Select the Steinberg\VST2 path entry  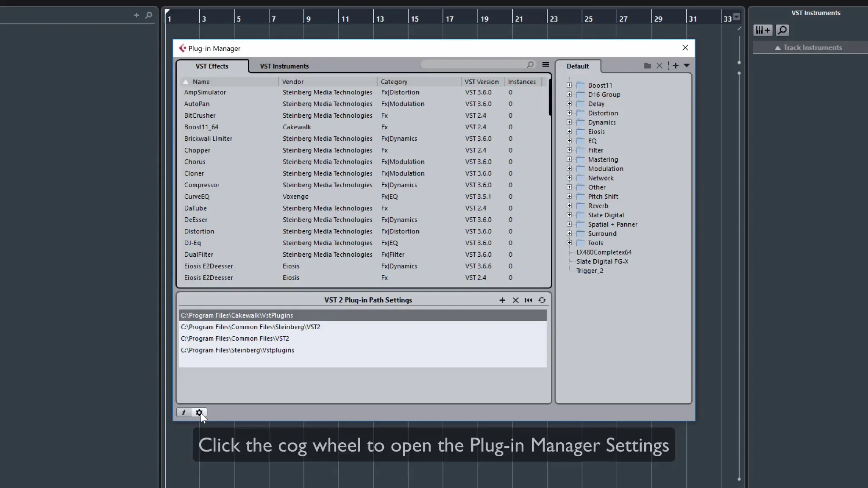250,327
